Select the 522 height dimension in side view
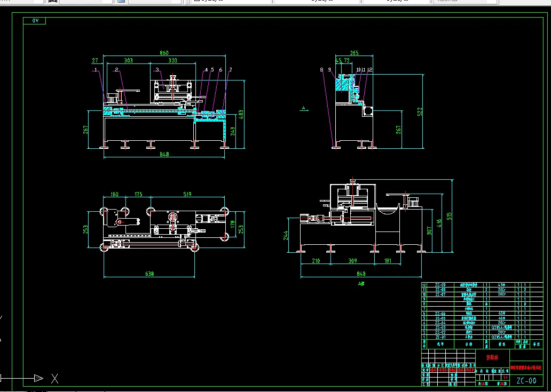This screenshot has width=551, height=392. tap(420, 111)
